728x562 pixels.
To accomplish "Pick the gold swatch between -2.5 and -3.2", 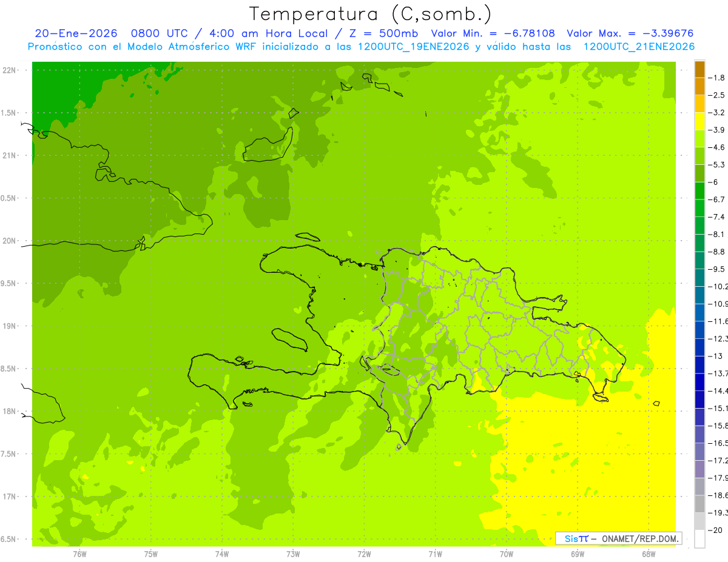I will pos(699,104).
